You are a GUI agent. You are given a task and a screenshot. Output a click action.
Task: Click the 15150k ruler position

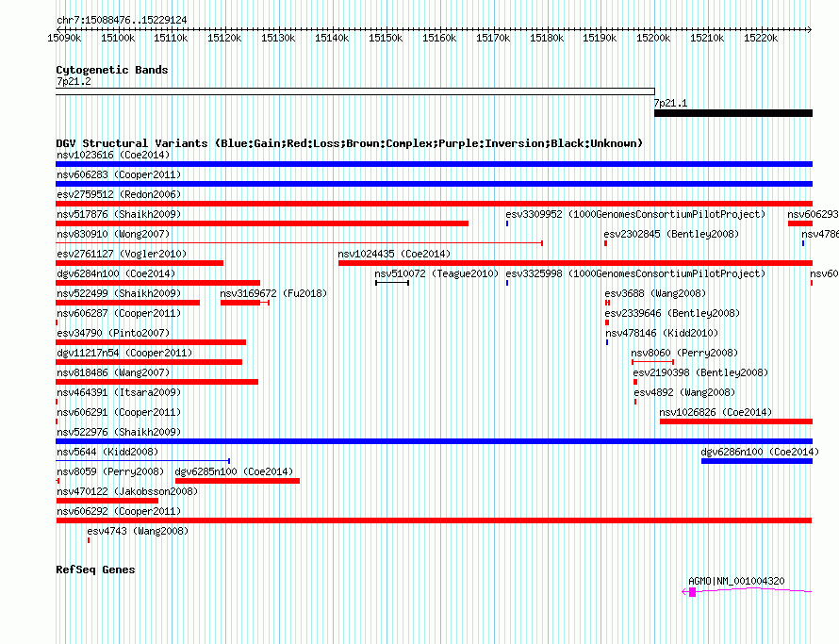386,38
